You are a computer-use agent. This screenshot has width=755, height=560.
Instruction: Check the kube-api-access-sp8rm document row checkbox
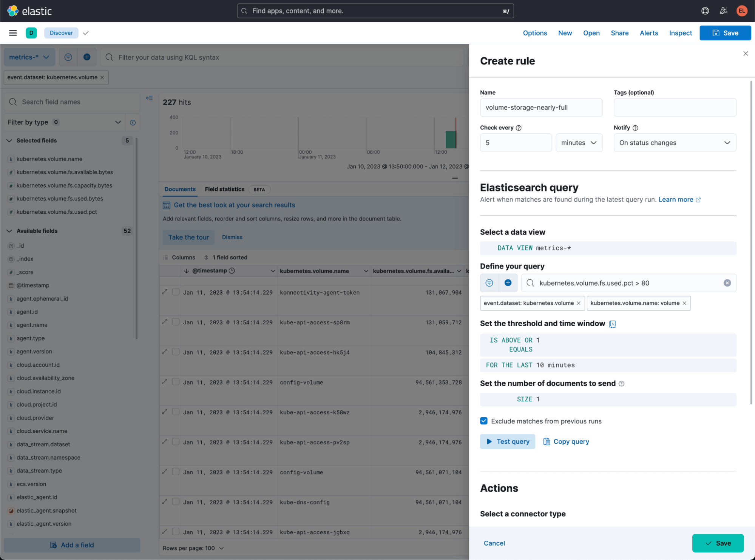click(x=176, y=321)
